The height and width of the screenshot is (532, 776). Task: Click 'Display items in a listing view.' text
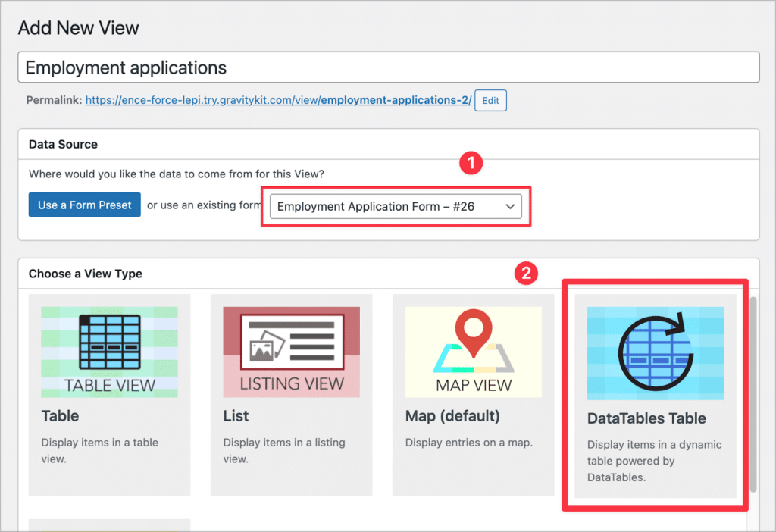284,450
